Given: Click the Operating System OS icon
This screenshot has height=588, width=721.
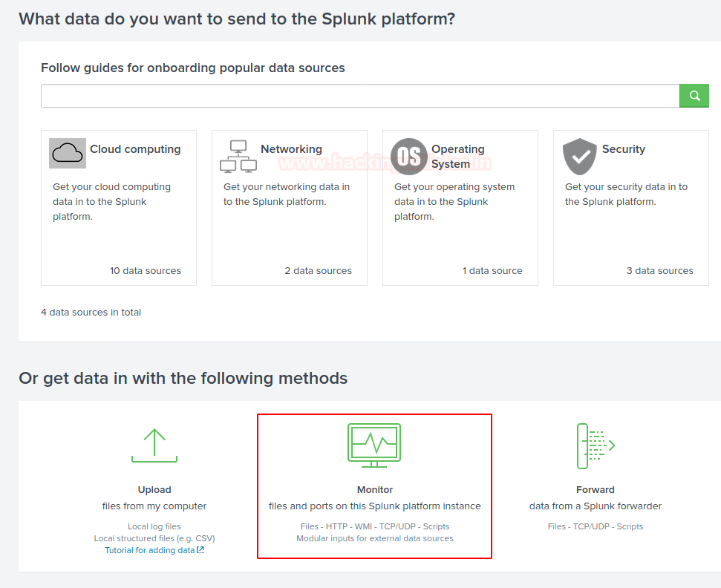Looking at the screenshot, I should [409, 157].
